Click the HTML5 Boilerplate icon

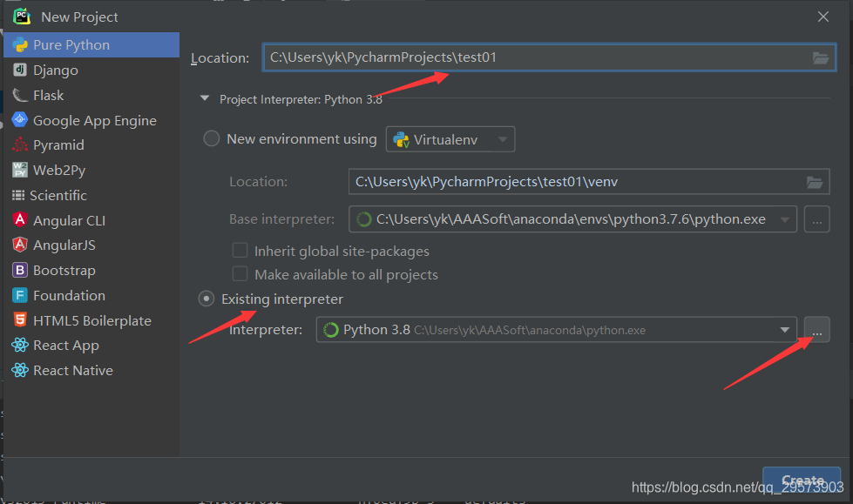[x=20, y=319]
